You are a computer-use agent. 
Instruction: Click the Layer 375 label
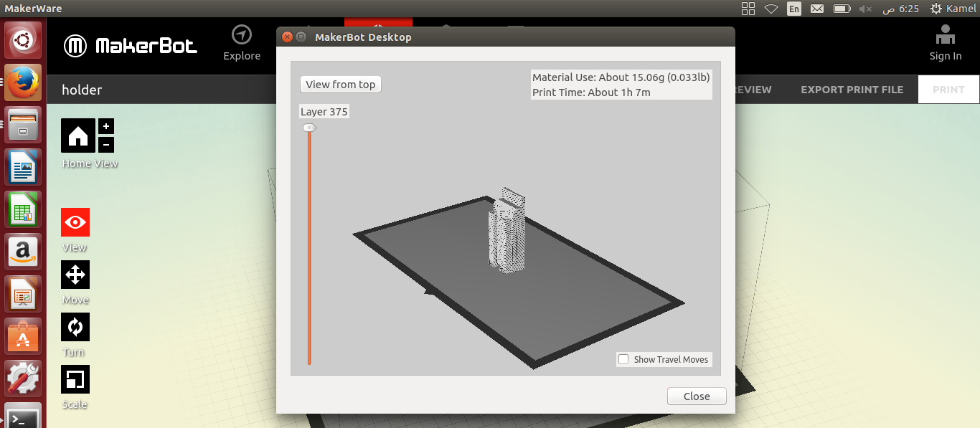[x=324, y=112]
